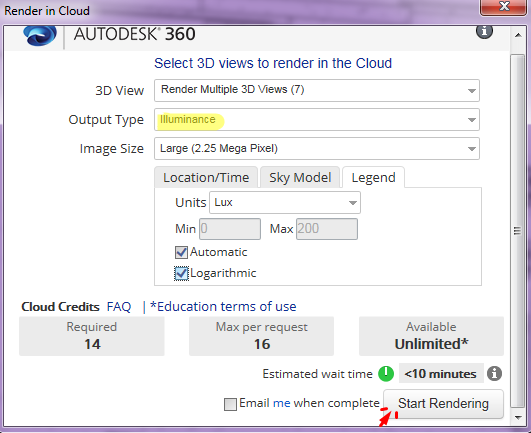Click the Min value input field

(230, 229)
